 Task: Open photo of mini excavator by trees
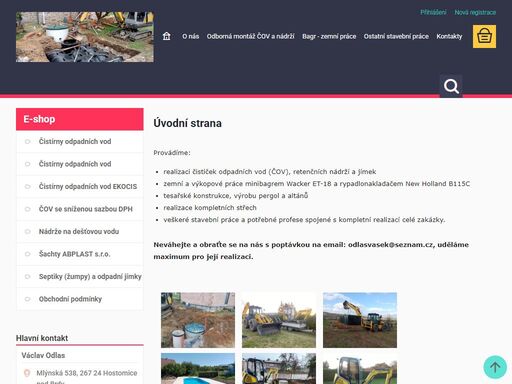point(279,369)
